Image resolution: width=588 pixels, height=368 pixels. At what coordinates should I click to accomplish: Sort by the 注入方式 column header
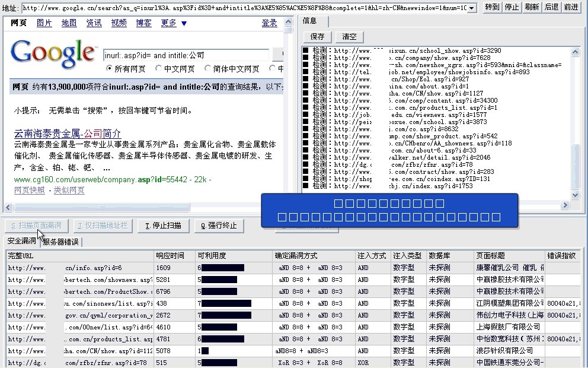coord(373,256)
